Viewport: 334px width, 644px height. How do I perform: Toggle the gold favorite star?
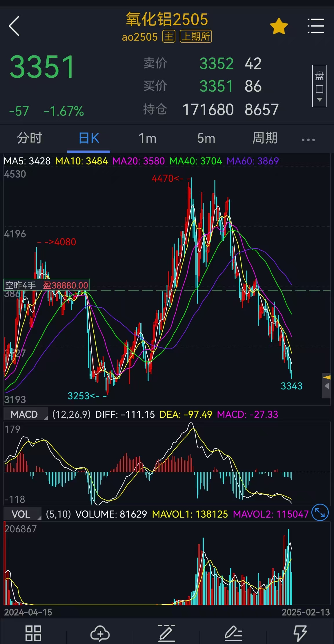(279, 26)
